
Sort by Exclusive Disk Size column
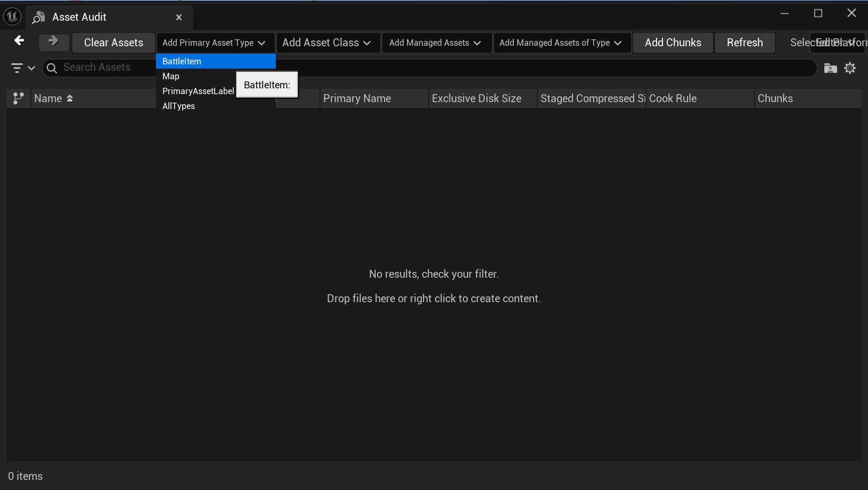[482, 98]
